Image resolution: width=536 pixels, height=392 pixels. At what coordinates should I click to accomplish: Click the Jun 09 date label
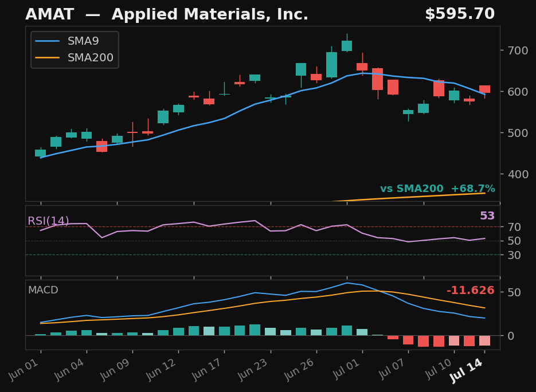coord(115,370)
